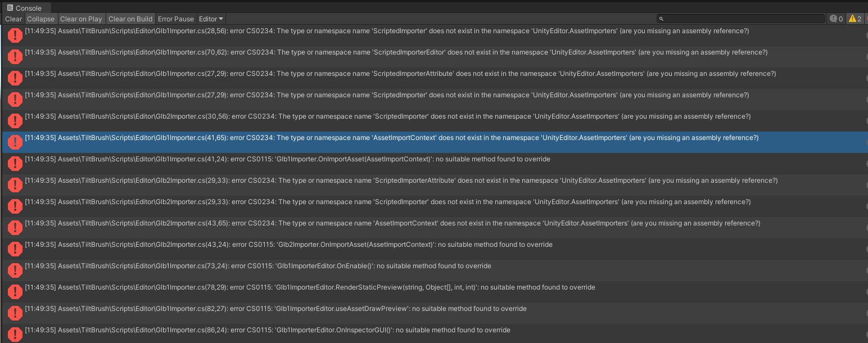
Task: Toggle Clear on Play behavior
Action: pyautogui.click(x=81, y=19)
